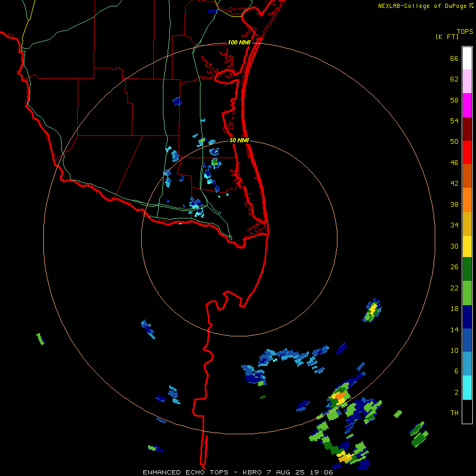The height and width of the screenshot is (476, 476).
Task: Click the small green echo at the far west edge
Action: (40, 339)
